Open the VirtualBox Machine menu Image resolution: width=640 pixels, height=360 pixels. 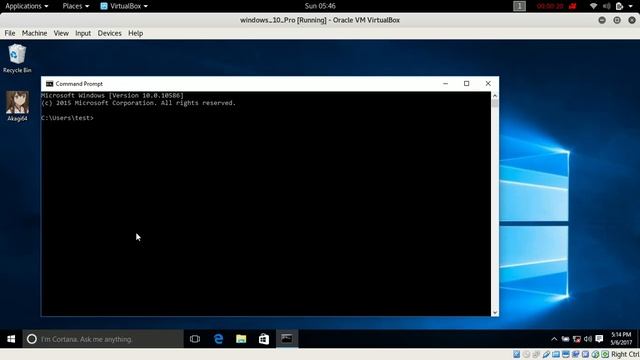point(34,33)
